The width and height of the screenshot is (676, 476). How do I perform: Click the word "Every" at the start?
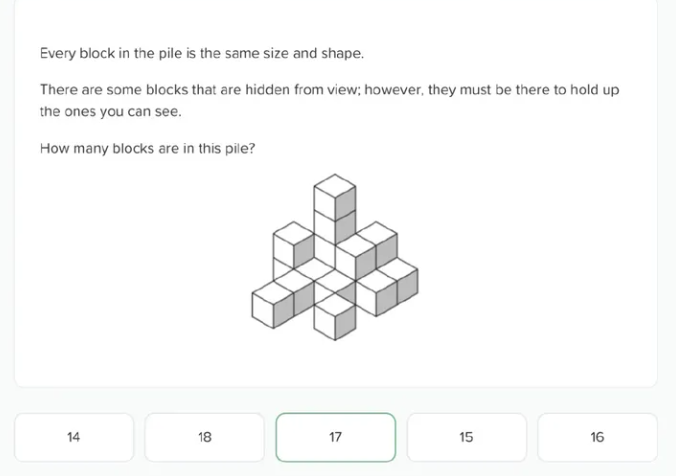(56, 52)
